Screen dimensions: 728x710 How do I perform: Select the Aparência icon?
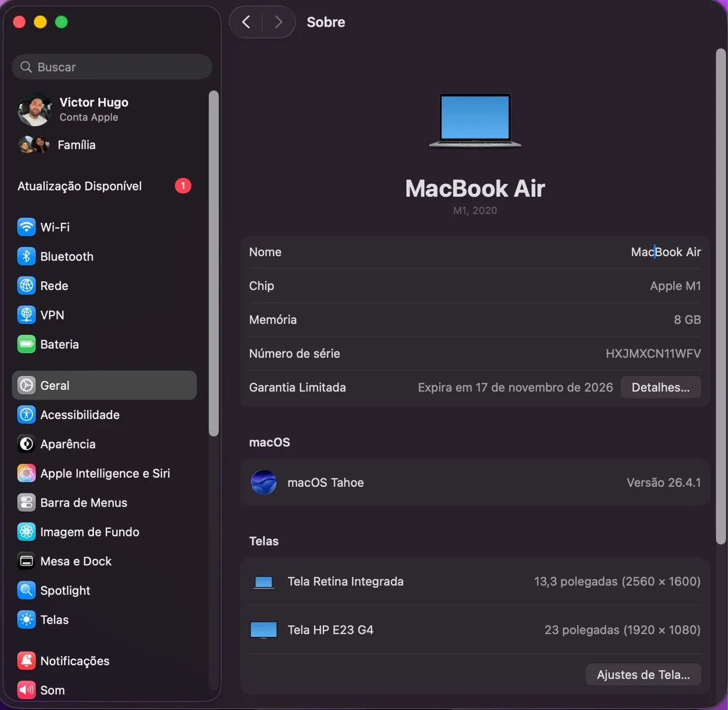[x=26, y=444]
